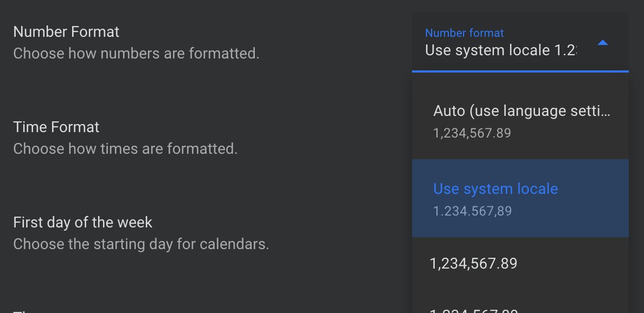Collapse the Number format dropdown arrow
The height and width of the screenshot is (313, 644).
(x=603, y=43)
